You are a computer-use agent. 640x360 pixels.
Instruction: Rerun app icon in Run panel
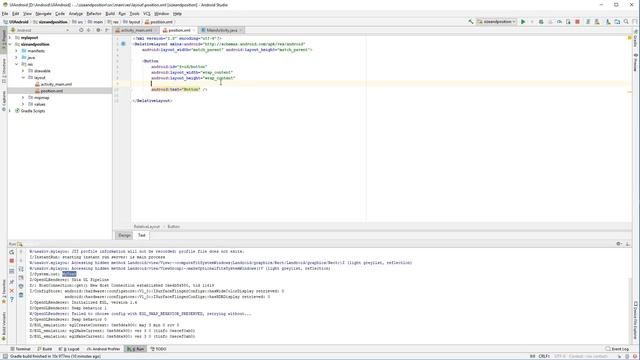pyautogui.click(x=12, y=252)
